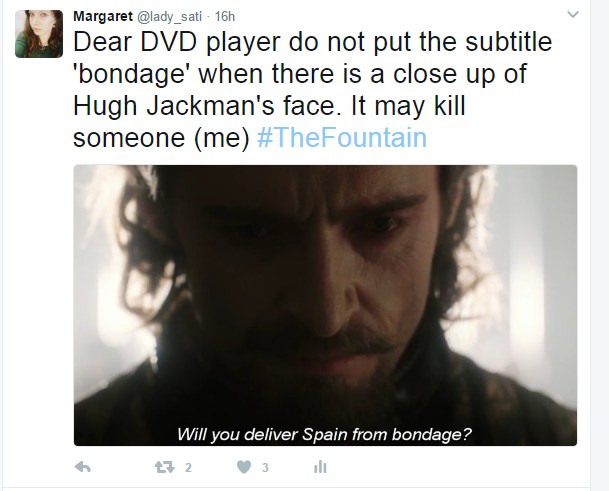Screen dimensions: 609x491
Task: Click 'Hugh Jackman's face' text in tweet
Action: click(204, 106)
